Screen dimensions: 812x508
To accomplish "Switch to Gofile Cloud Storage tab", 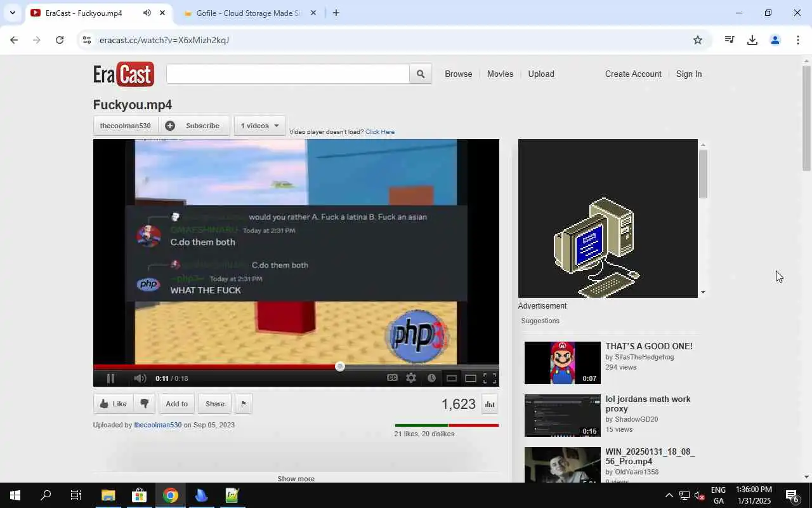I will (249, 13).
